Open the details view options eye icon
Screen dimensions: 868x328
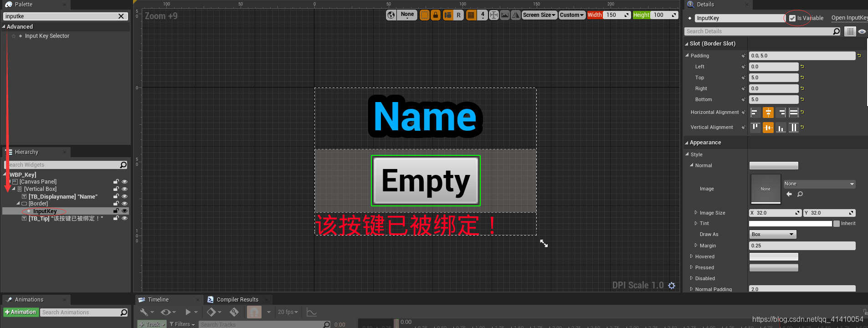[x=862, y=31]
